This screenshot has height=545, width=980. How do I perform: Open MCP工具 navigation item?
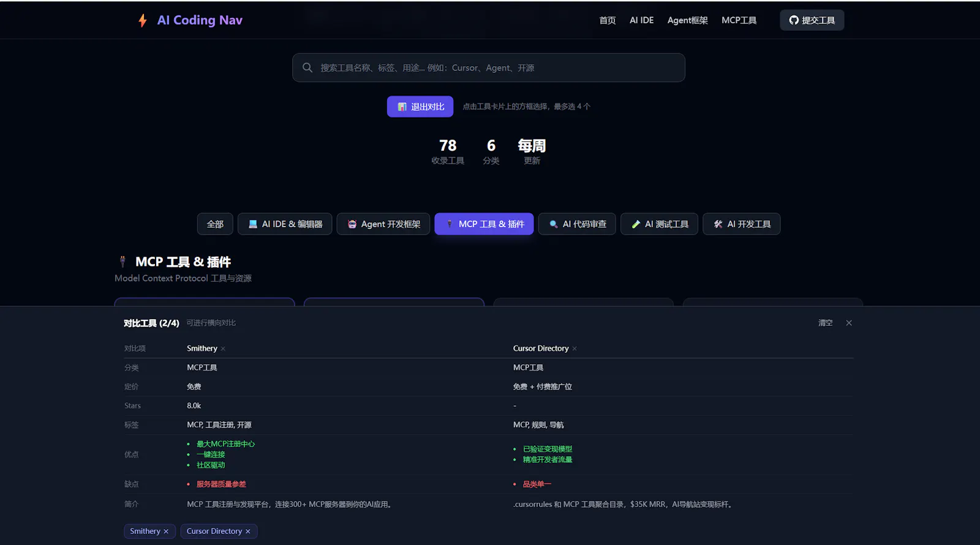739,20
